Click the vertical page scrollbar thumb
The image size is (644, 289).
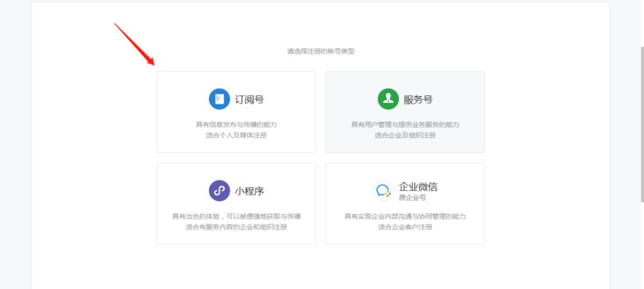[x=642, y=124]
